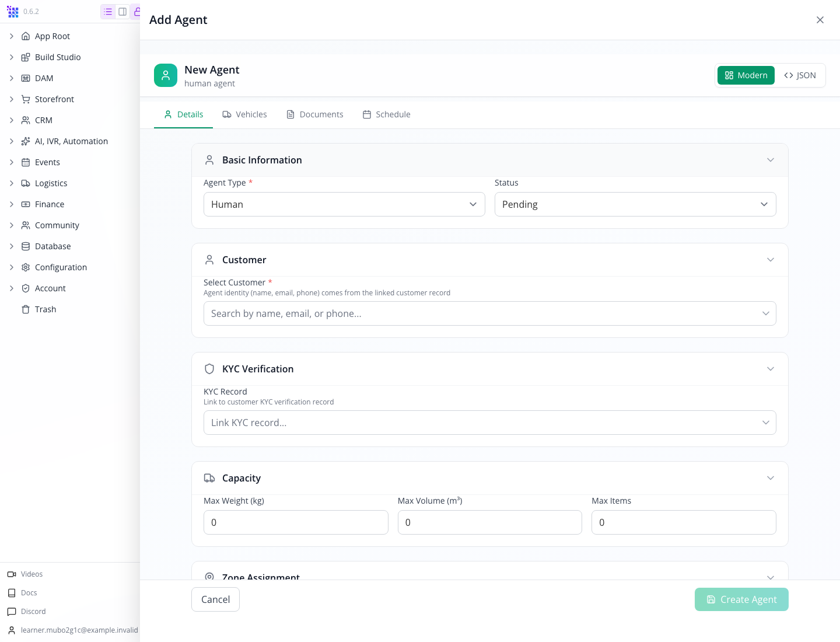Expand the App Root tree chevron
This screenshot has width=840, height=642.
coord(12,36)
